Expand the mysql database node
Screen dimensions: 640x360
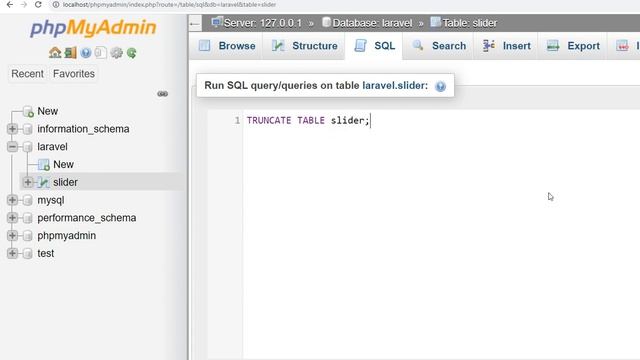coord(12,200)
